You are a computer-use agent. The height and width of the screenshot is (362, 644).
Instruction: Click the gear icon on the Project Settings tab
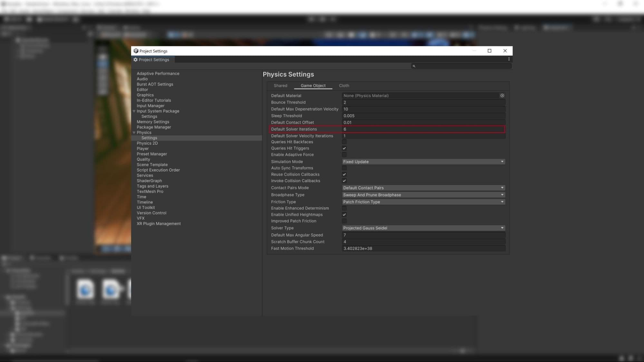click(x=136, y=60)
